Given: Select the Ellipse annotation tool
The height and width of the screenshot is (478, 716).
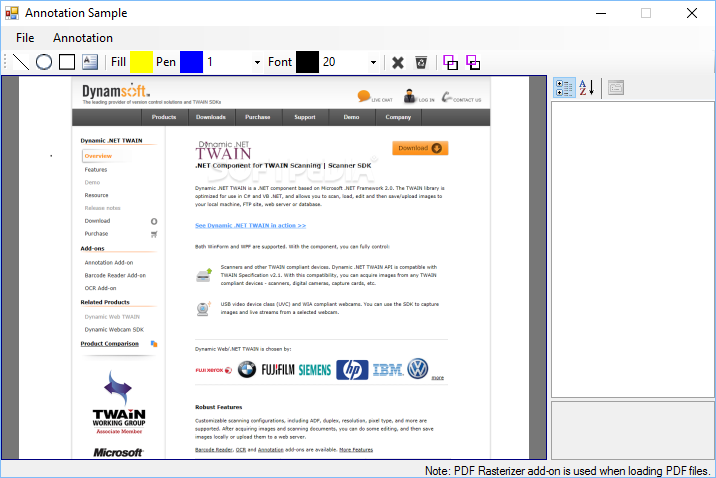Looking at the screenshot, I should point(44,62).
